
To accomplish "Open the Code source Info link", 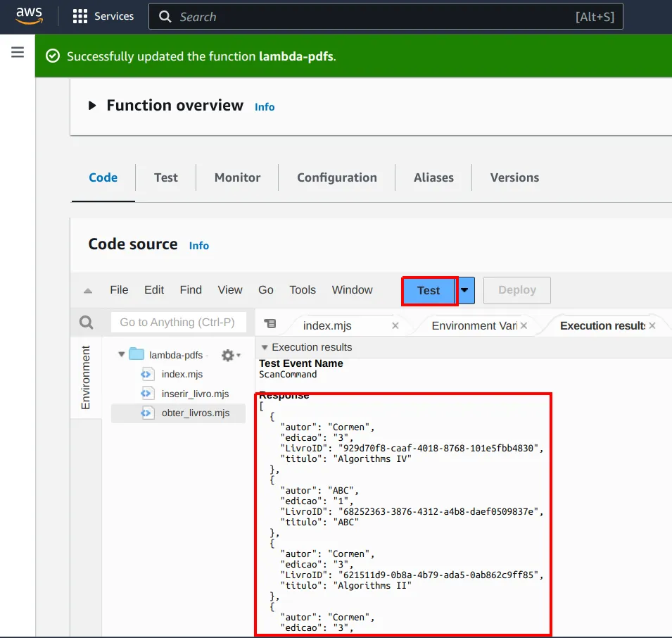I will (199, 246).
